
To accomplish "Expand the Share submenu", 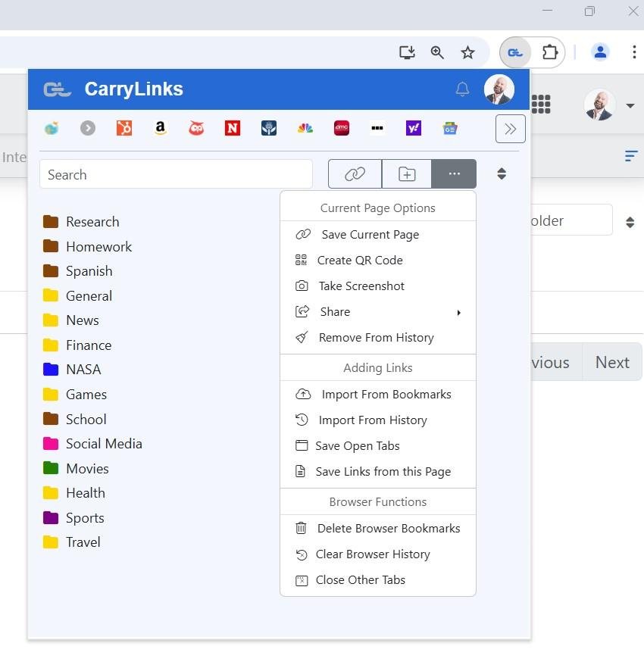I will [378, 312].
